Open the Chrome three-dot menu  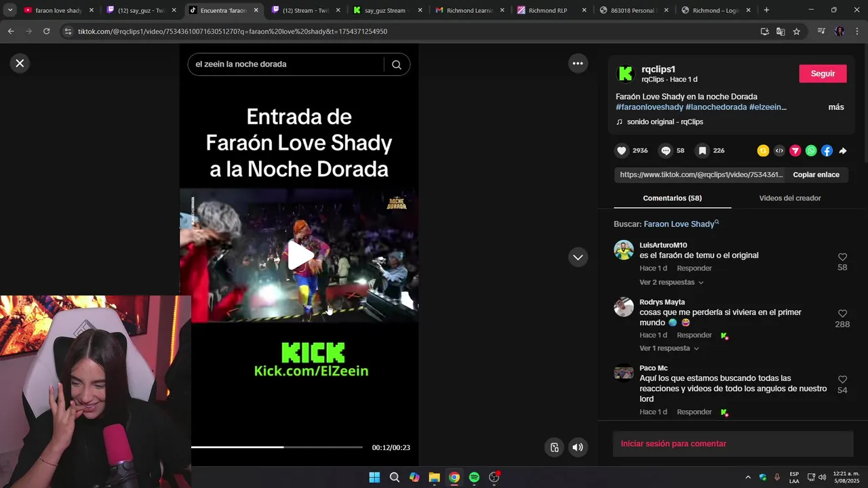pos(857,31)
